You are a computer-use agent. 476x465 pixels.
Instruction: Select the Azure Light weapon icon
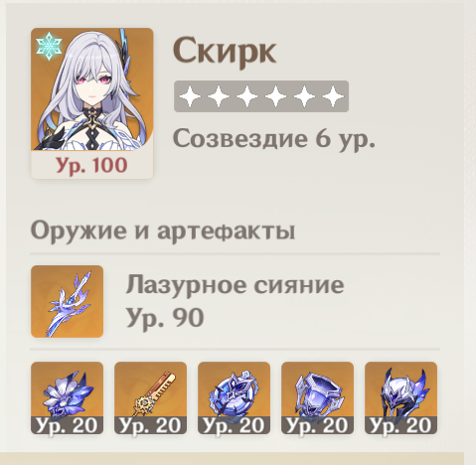point(67,301)
